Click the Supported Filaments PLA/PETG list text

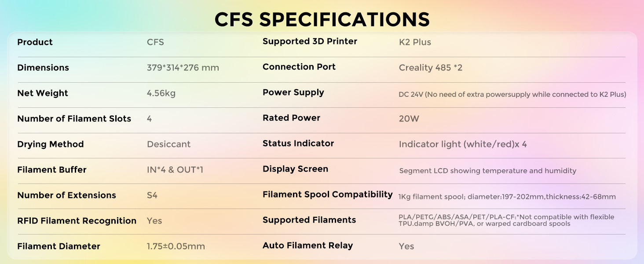click(x=506, y=220)
